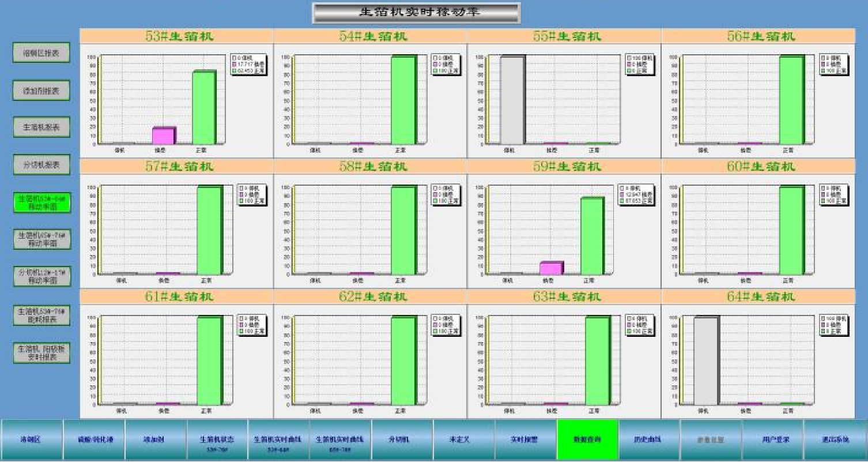Click the green 正常 bar in 58# chart

pyautogui.click(x=403, y=230)
